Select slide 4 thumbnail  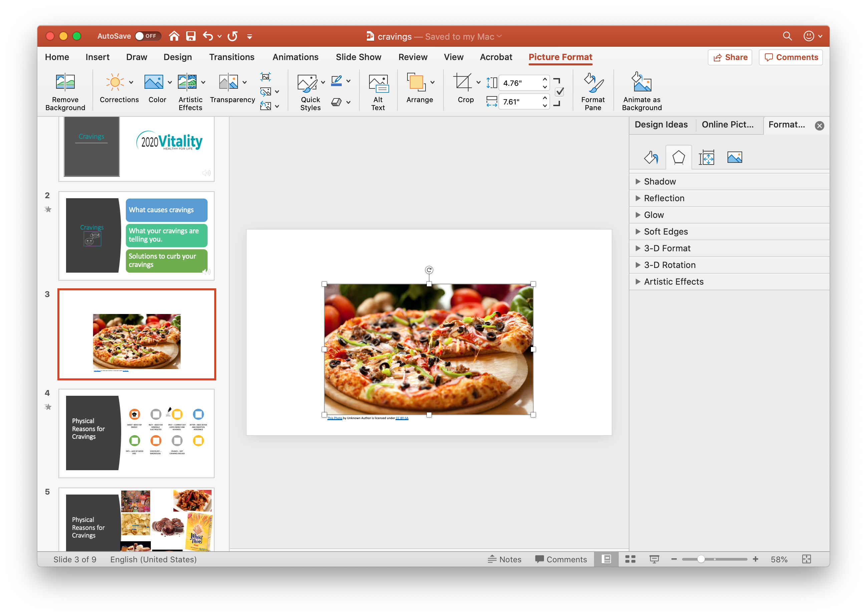(x=136, y=433)
